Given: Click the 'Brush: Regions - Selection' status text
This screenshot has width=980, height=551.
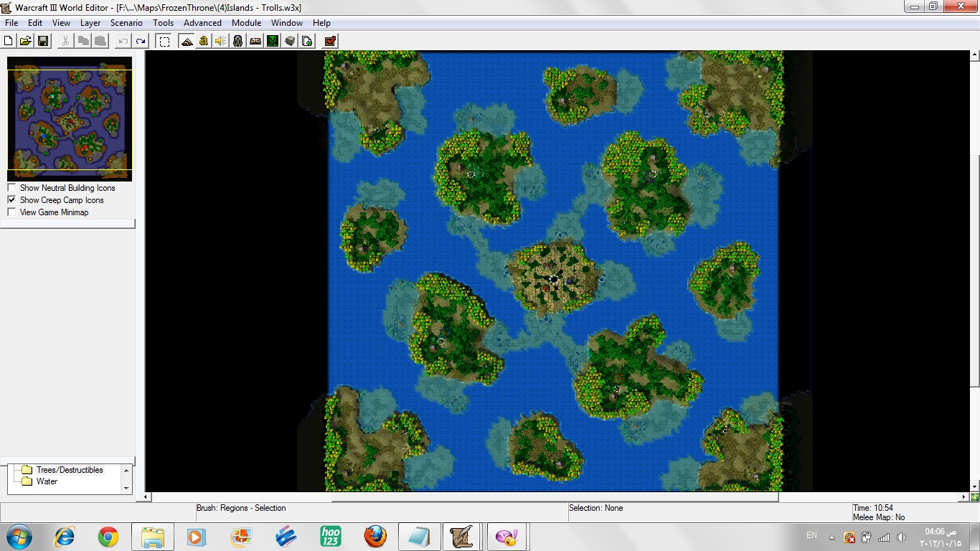Looking at the screenshot, I should (241, 508).
